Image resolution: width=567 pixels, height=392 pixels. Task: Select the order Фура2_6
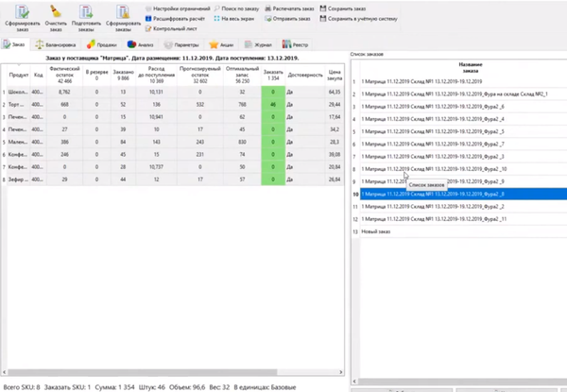(464, 107)
